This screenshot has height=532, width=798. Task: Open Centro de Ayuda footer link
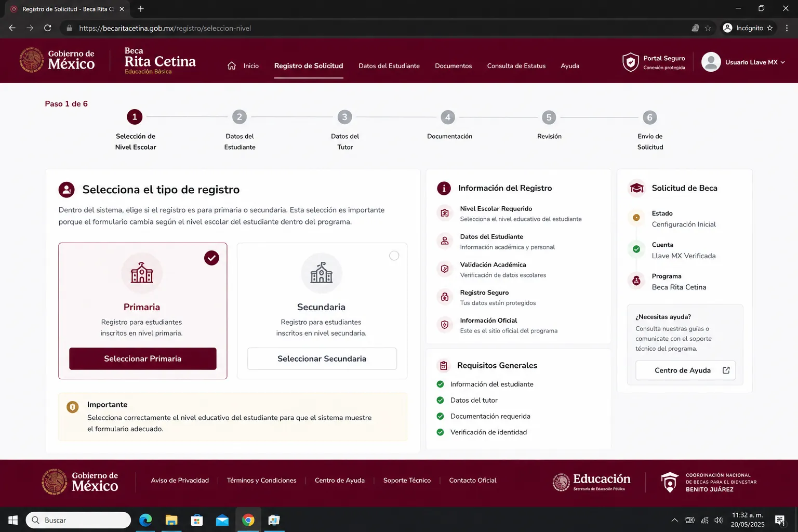pyautogui.click(x=340, y=481)
